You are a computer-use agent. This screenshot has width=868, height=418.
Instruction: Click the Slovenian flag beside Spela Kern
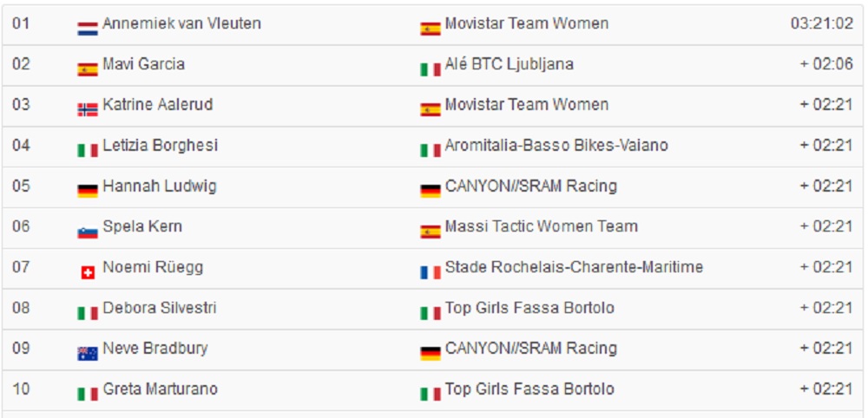coord(87,232)
